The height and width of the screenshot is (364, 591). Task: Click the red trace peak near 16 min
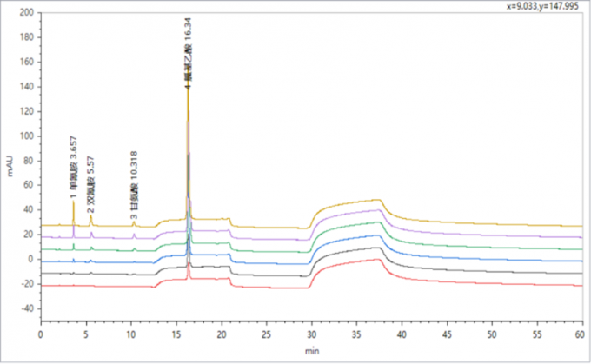(x=188, y=268)
